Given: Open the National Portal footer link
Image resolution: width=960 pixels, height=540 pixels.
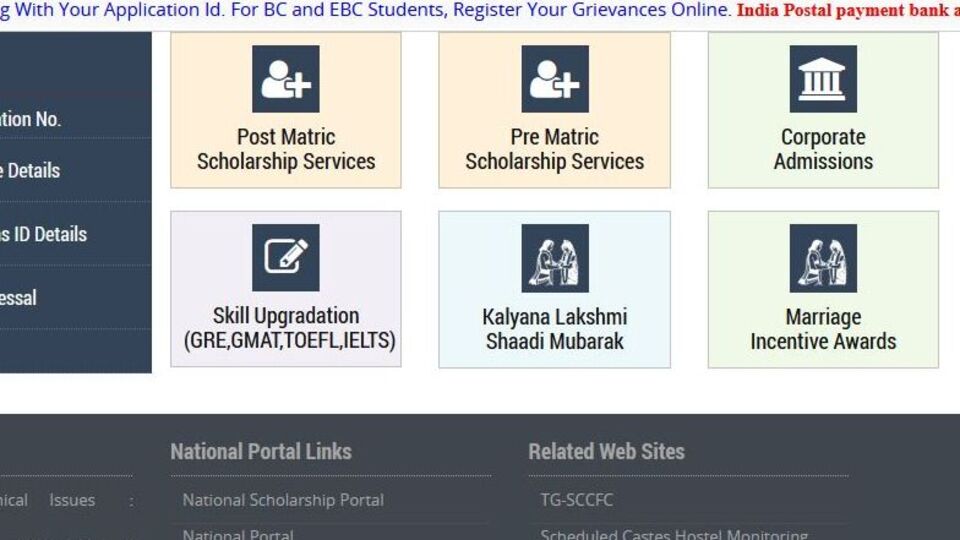Looking at the screenshot, I should tap(238, 534).
